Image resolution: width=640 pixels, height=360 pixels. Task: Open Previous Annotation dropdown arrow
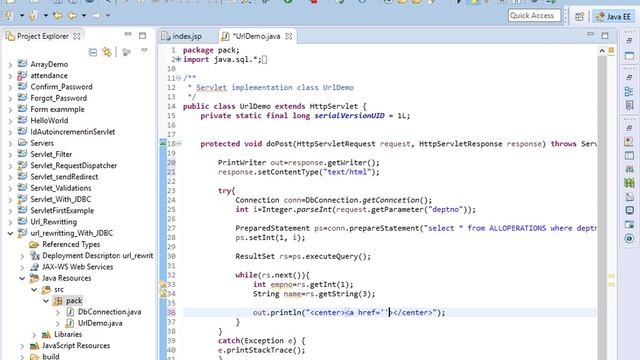[45, 16]
